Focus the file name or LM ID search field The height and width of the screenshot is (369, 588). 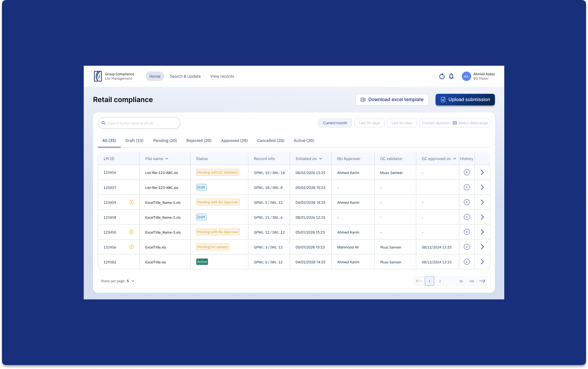click(139, 123)
